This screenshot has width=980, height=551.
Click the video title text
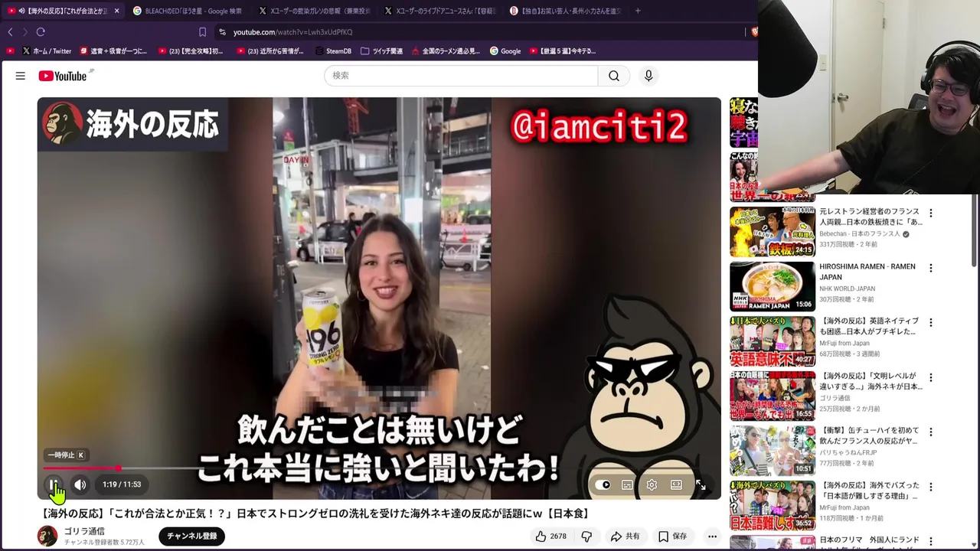315,514
